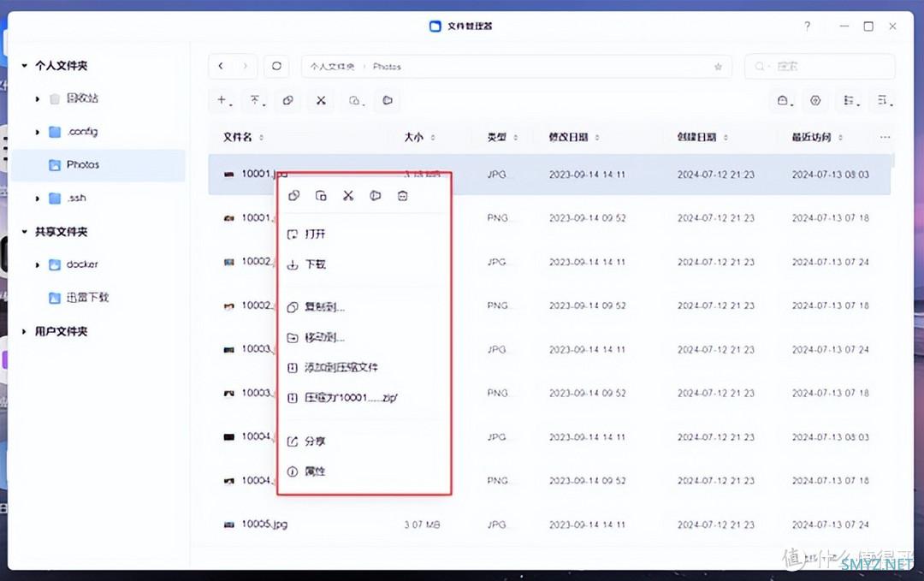This screenshot has height=581, width=924.
Task: Click the hexagon settings icon in the toolbar
Action: [x=815, y=100]
